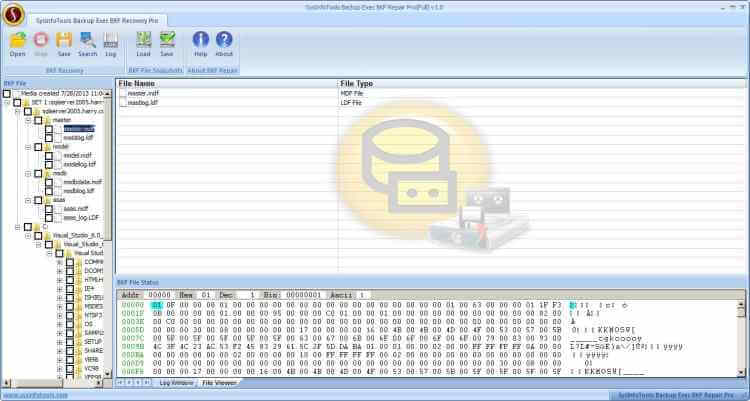Select aaaa.mdf in the tree
750x401 pixels.
pos(76,209)
